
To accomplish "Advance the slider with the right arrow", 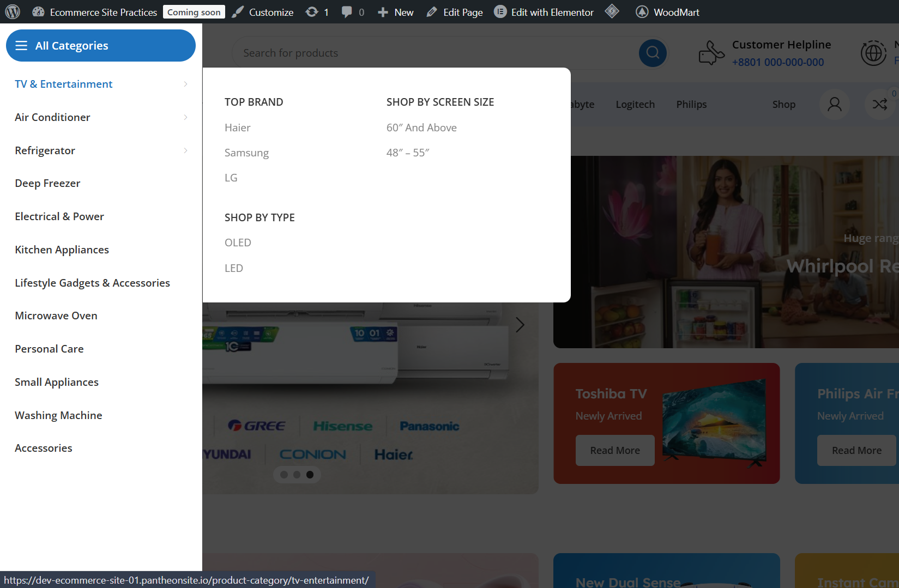I will [520, 325].
